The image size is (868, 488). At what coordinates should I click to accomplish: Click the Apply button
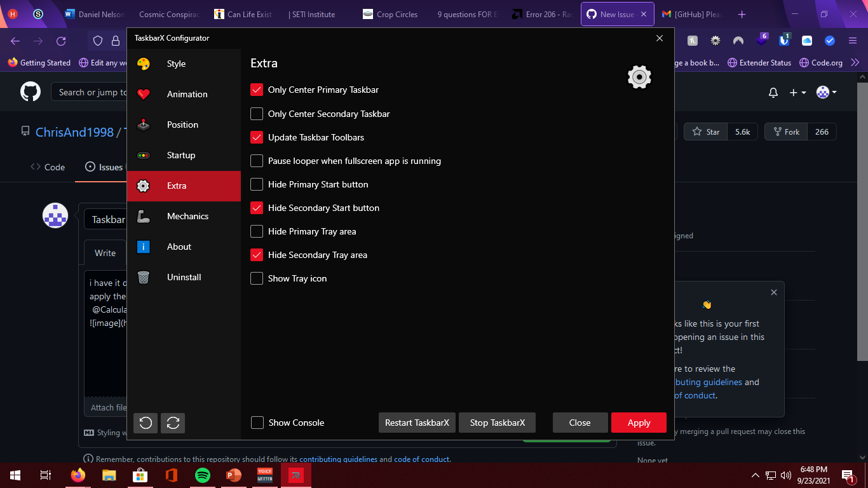click(x=639, y=423)
